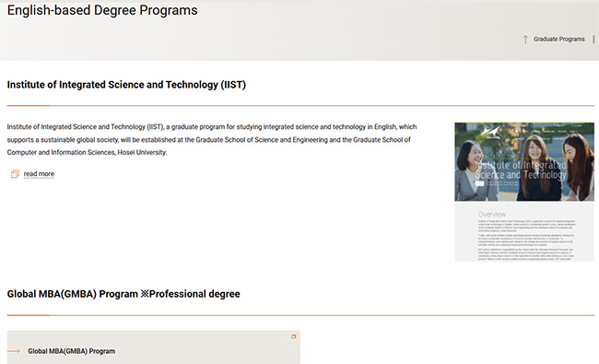This screenshot has height=364, width=599.
Task: Select the Institute of Integrated Science heading
Action: (x=126, y=85)
